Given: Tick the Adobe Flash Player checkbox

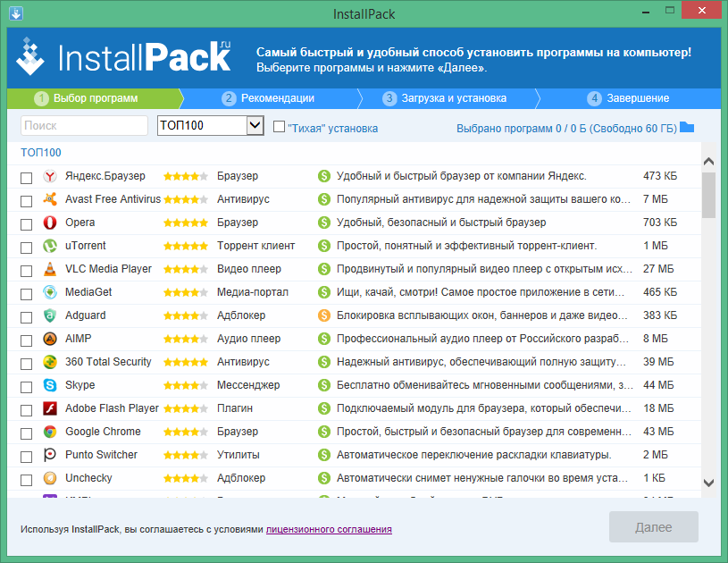Looking at the screenshot, I should 27,410.
